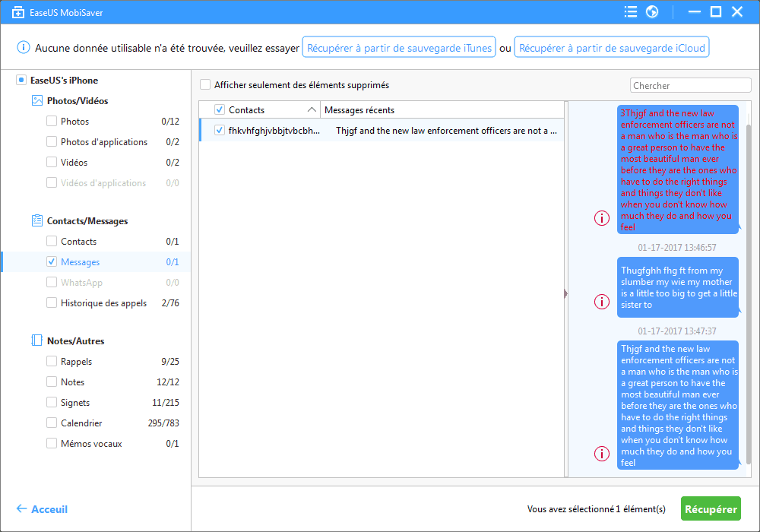Screen dimensions: 760x532
Task: Click the Photos/Vidéos category icon
Action: 36,100
